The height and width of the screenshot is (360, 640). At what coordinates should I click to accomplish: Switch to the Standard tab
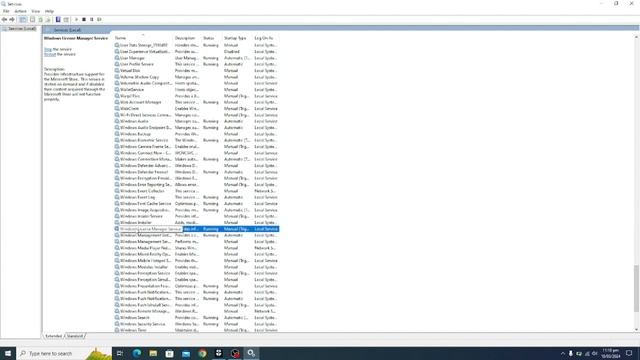[x=75, y=336]
